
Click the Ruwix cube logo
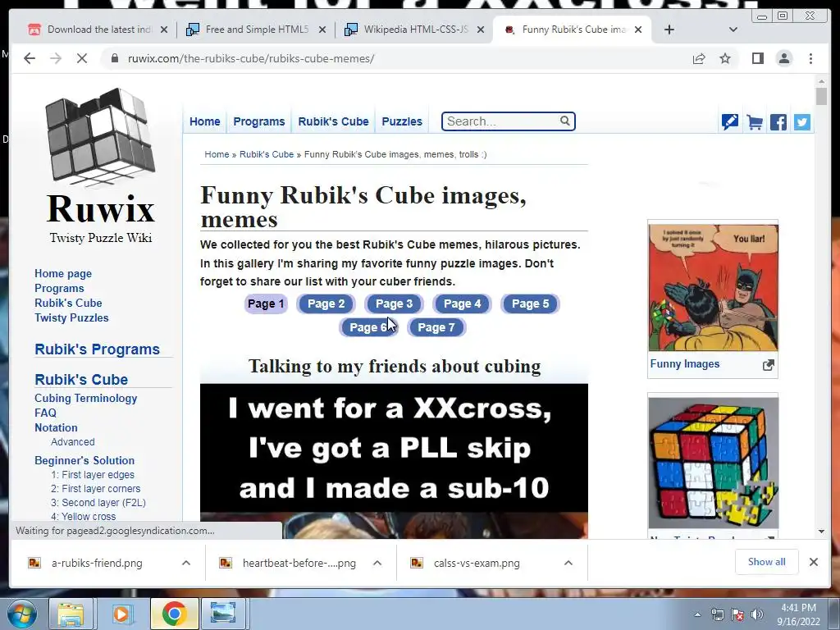point(100,137)
